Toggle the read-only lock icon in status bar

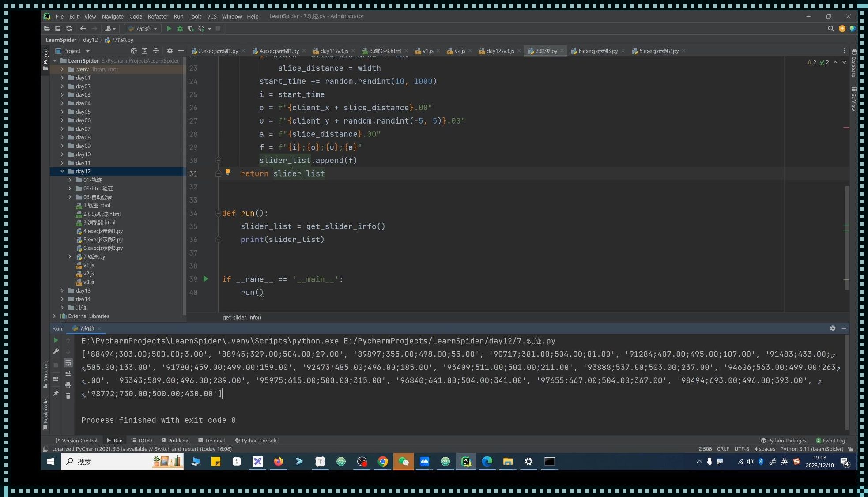(x=850, y=449)
